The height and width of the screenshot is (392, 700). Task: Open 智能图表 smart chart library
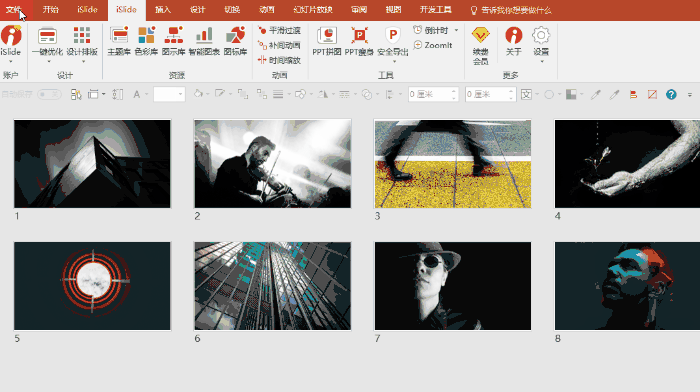[204, 41]
